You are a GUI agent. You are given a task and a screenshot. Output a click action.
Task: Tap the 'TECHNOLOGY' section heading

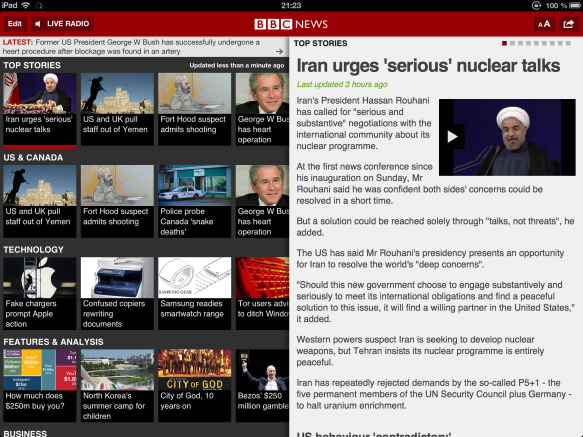tap(33, 250)
